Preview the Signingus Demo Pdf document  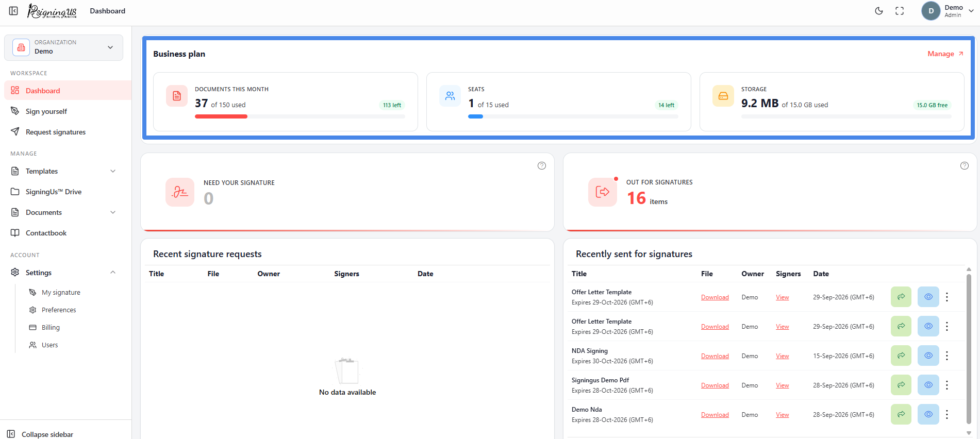[928, 385]
